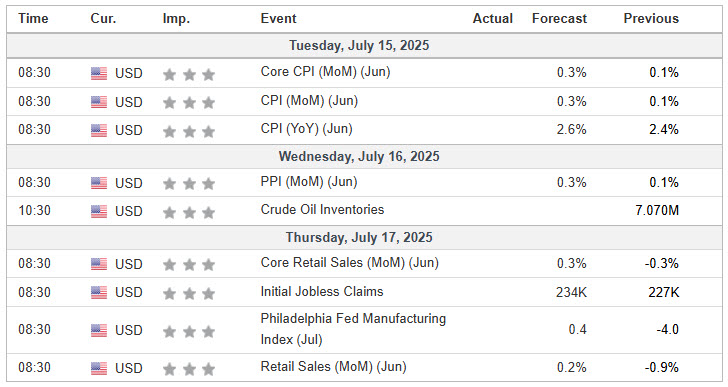
Task: Click the importance stars for PPI (MoM) (Jun)
Action: (189, 184)
